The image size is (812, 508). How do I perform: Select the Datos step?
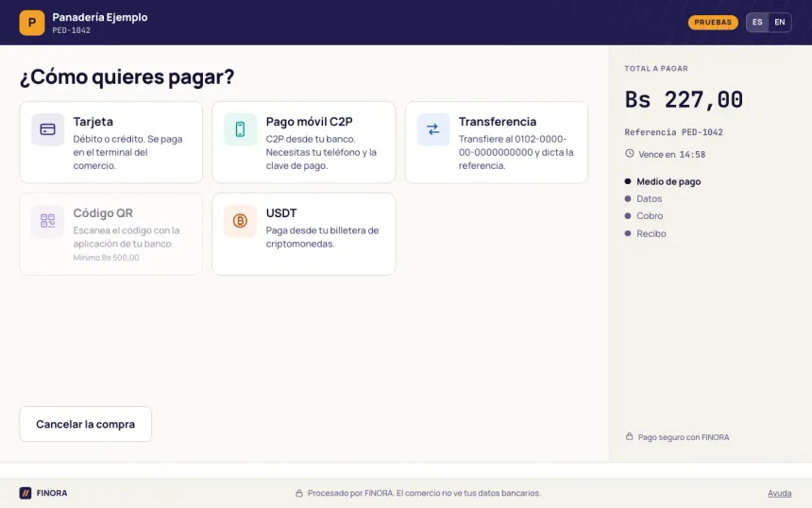644,199
